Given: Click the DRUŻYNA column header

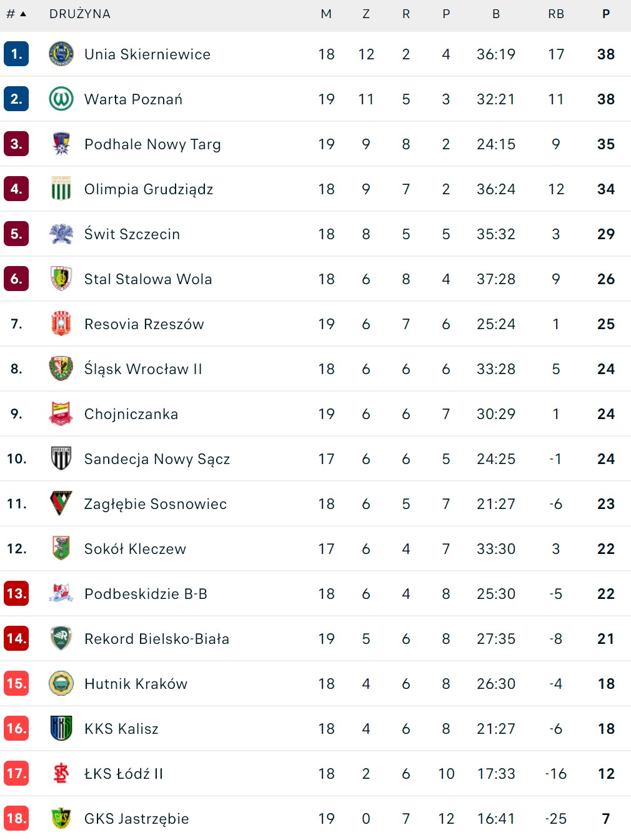Looking at the screenshot, I should 80,14.
